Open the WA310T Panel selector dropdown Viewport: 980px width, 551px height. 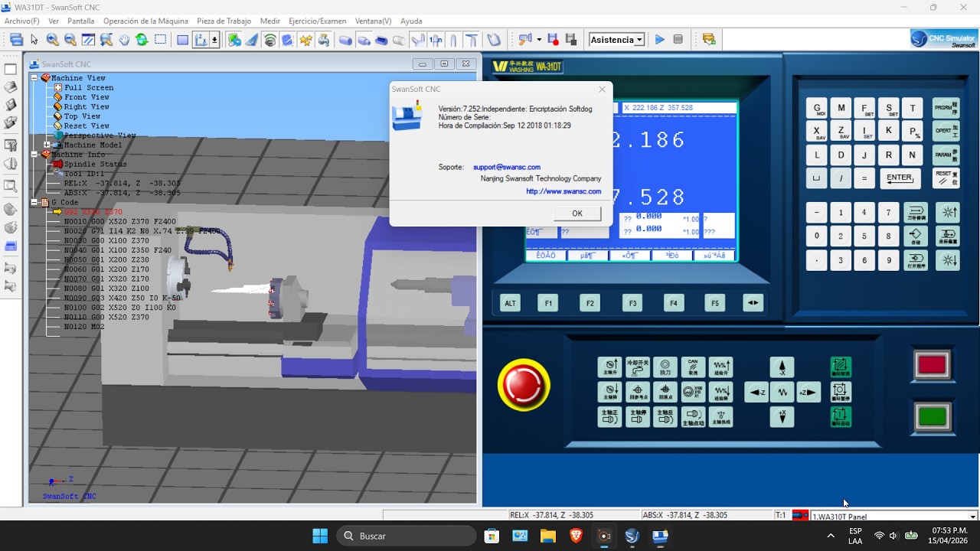click(894, 517)
